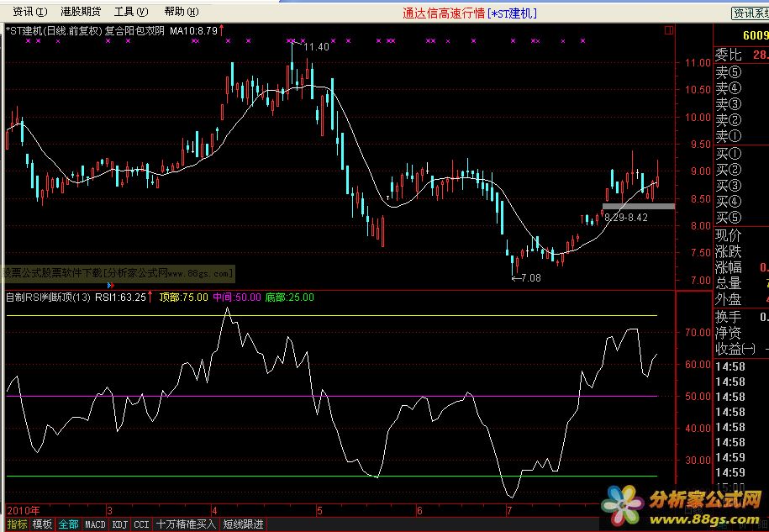The image size is (769, 532).
Task: Open the 工具(V) menu
Action: coord(131,11)
